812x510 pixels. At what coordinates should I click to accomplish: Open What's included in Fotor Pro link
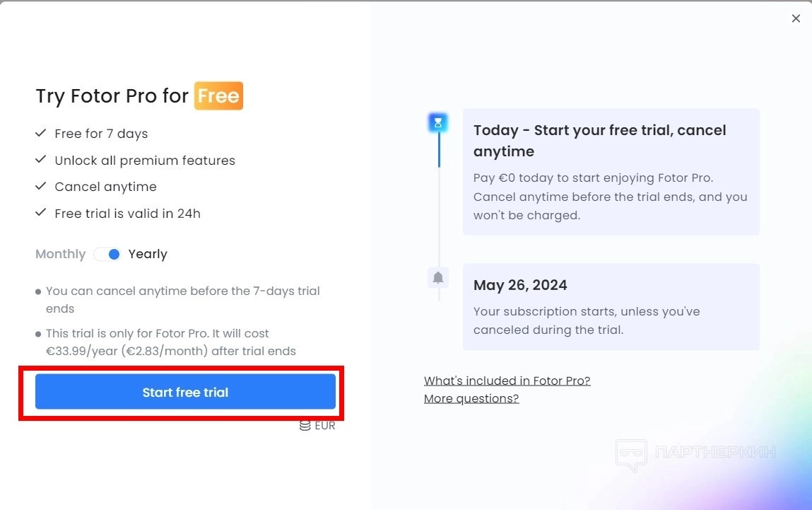tap(507, 381)
